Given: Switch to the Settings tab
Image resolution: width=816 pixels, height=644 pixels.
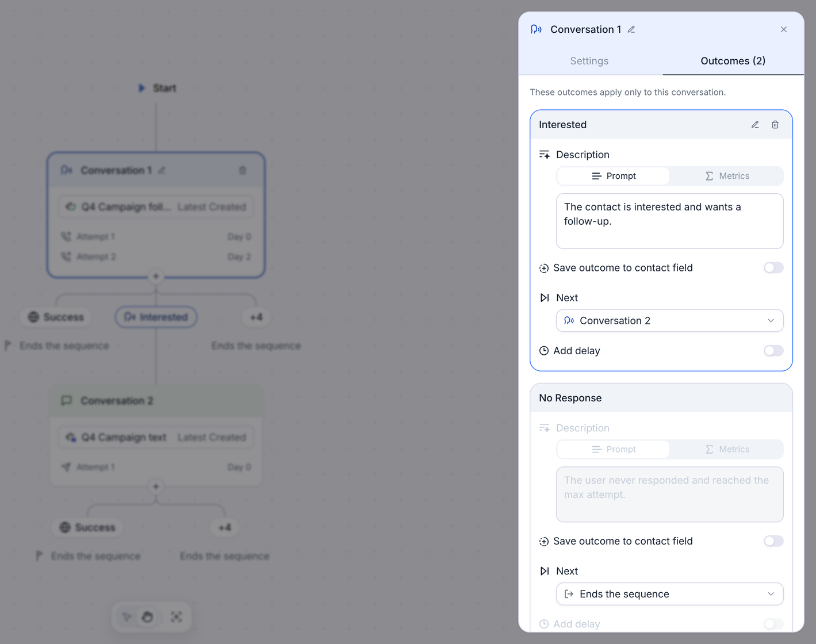Looking at the screenshot, I should tap(589, 61).
